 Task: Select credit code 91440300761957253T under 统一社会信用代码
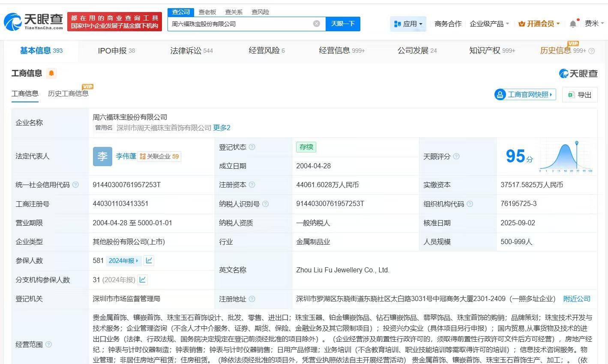click(126, 185)
